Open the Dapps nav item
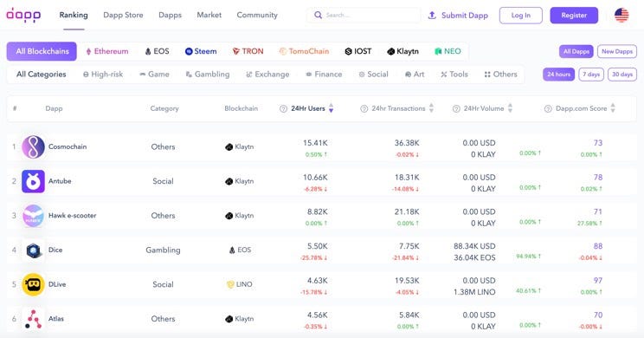 pos(170,16)
